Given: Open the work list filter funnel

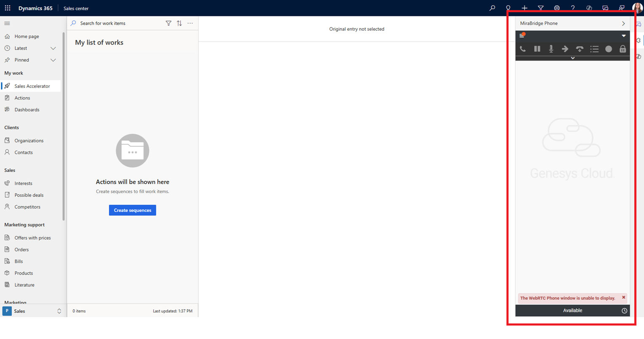Looking at the screenshot, I should (x=168, y=24).
